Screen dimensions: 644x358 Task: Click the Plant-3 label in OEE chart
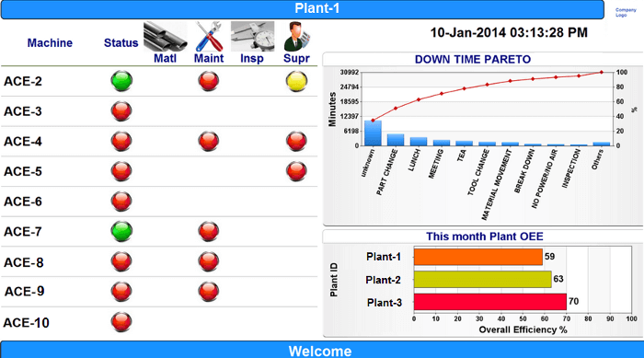pos(385,303)
